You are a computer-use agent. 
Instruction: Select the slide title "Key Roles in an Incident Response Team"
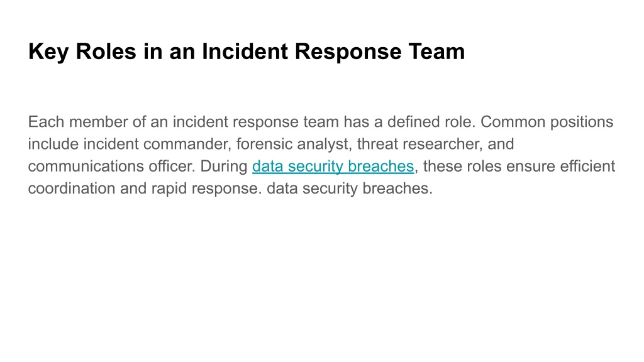pos(247,52)
